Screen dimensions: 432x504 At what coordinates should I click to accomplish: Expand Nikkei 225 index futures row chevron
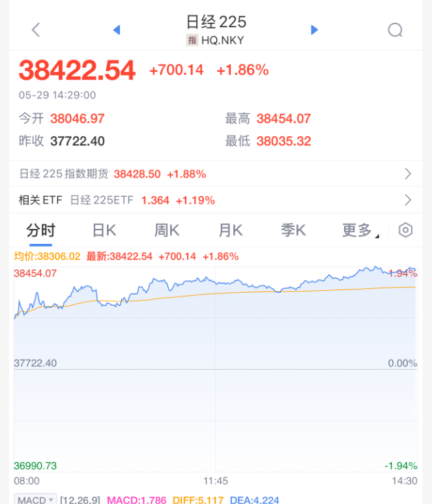408,174
